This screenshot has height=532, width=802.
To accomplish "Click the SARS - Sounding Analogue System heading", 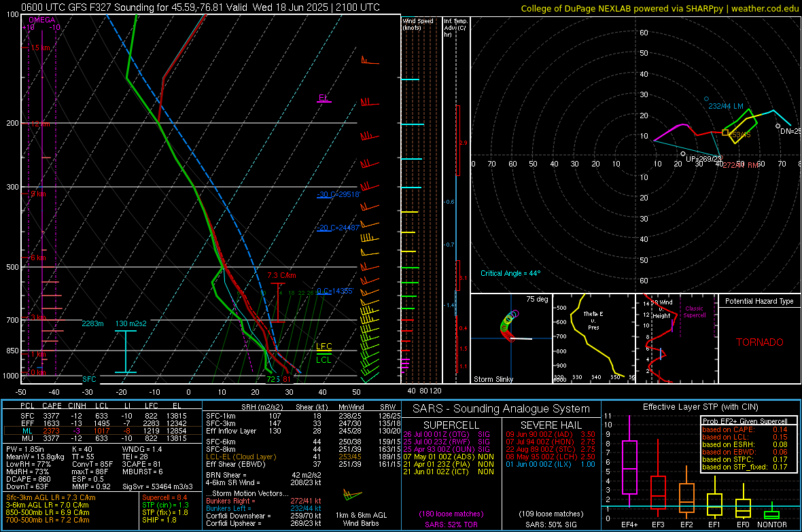I will [x=502, y=408].
